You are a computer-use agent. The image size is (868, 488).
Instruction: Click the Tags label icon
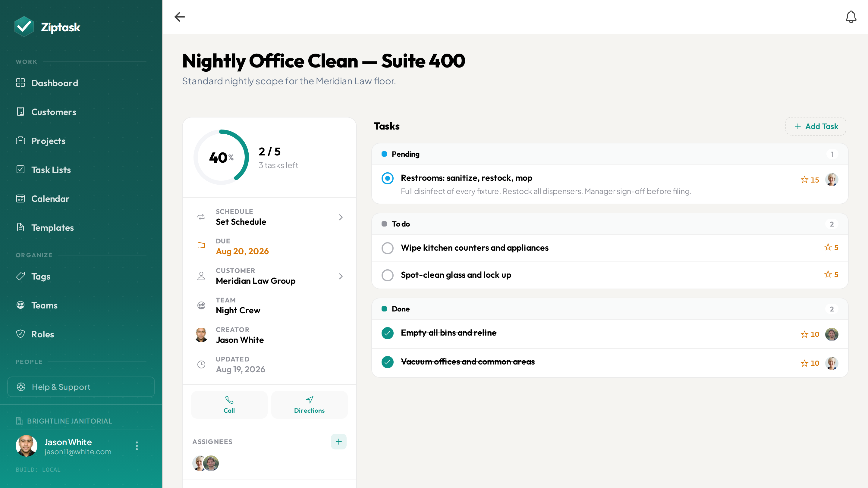20,276
